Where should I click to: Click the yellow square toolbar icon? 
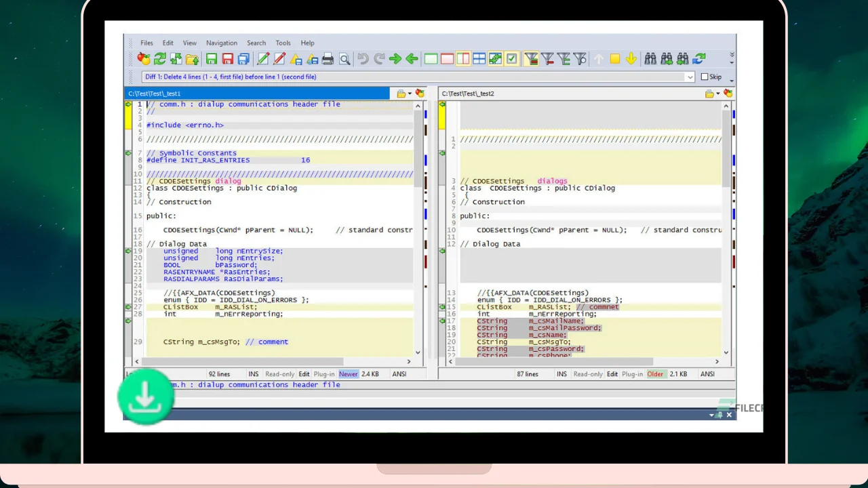coord(615,59)
